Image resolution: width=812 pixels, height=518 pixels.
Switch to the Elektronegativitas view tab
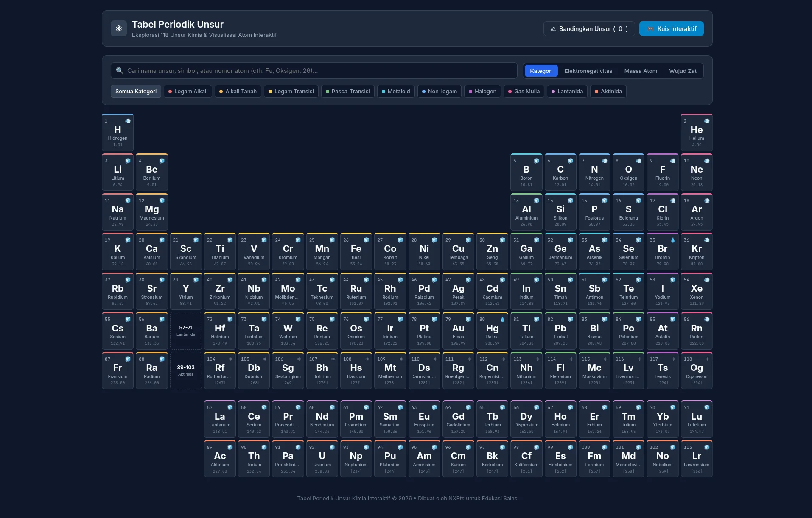point(588,71)
